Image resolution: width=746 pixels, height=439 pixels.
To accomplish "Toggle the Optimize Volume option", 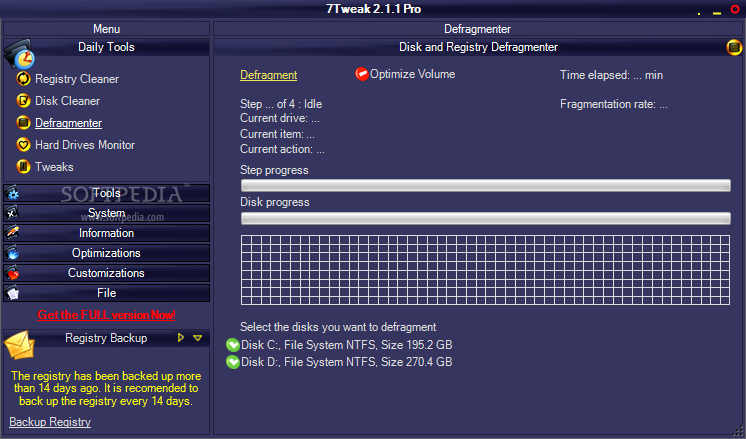I will click(362, 74).
